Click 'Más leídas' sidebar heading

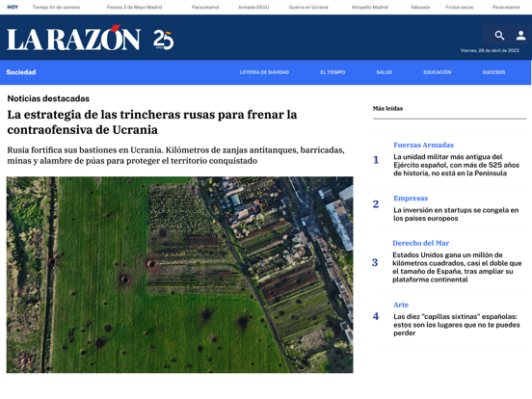point(387,109)
